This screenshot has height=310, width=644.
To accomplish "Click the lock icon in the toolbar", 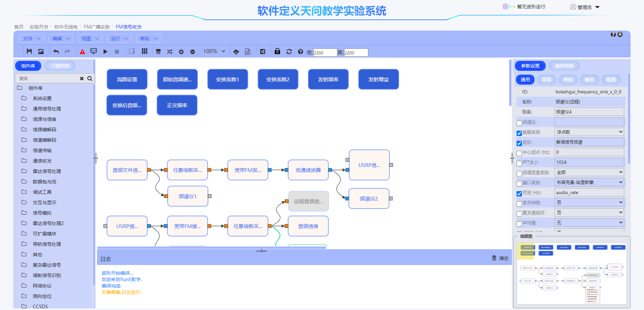I will [277, 51].
